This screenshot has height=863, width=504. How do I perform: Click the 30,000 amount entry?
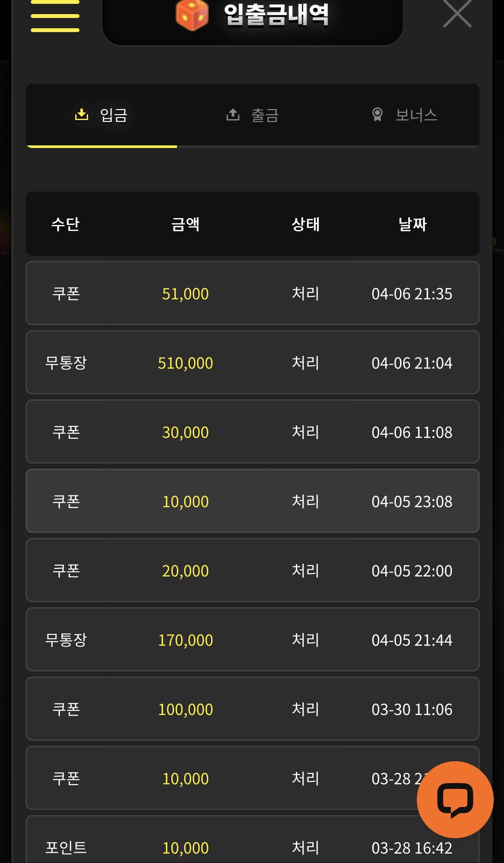pyautogui.click(x=185, y=432)
